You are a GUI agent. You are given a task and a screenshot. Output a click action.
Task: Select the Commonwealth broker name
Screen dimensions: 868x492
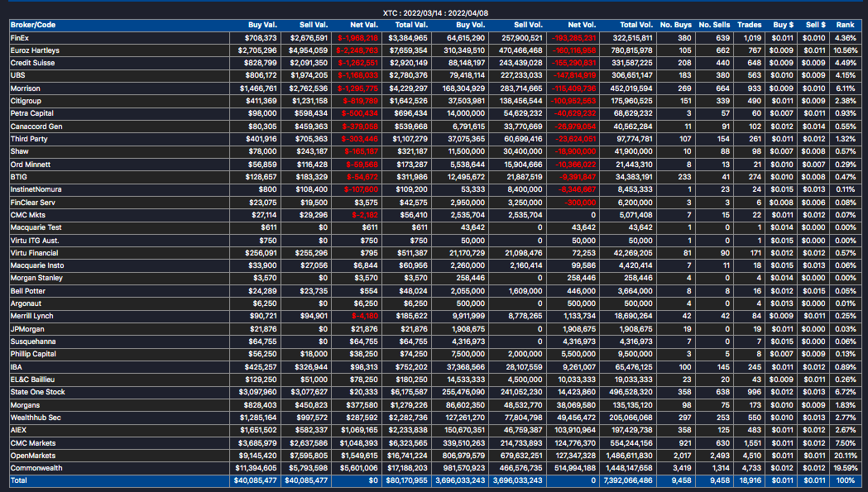[36, 468]
